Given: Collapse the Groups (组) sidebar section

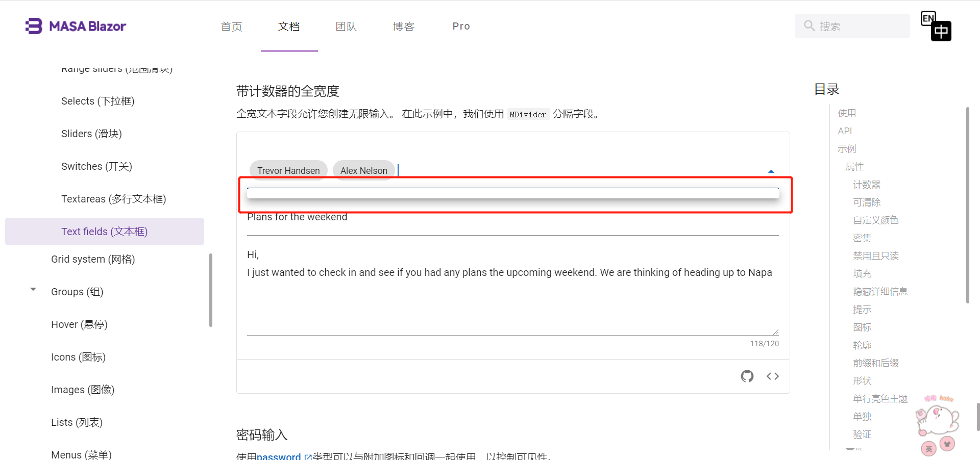Looking at the screenshot, I should pos(33,289).
